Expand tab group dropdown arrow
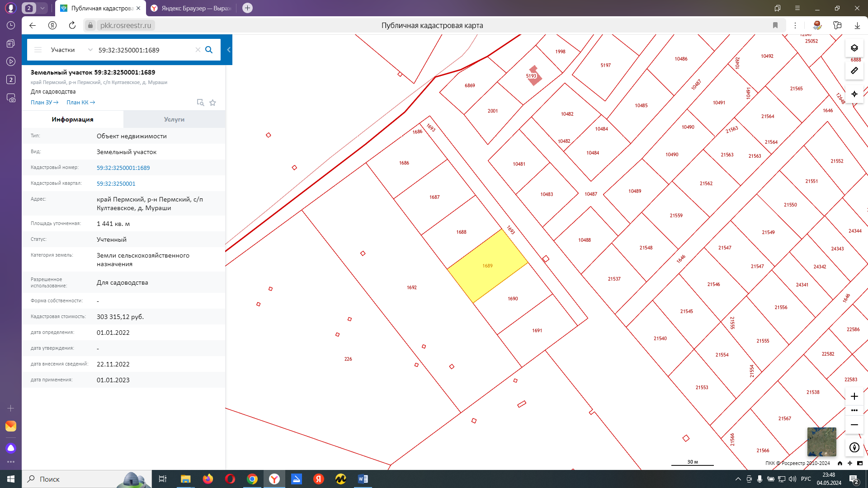Image resolution: width=868 pixels, height=488 pixels. [x=42, y=8]
